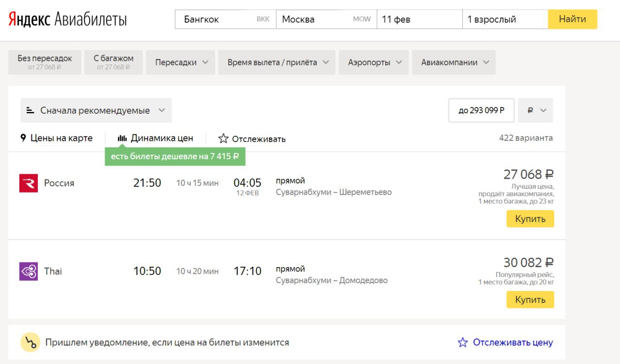
Task: Click the yellow price-notification circle icon
Action: pos(30,343)
